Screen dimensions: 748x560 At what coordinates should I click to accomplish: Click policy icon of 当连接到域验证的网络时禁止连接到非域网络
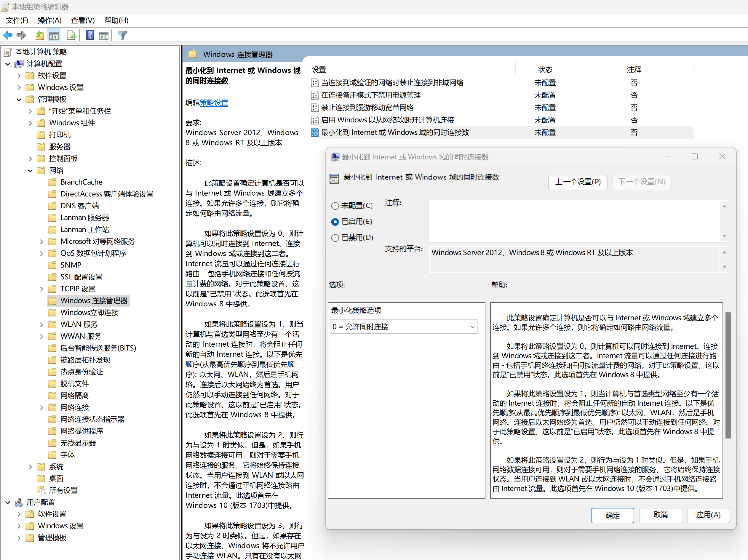coord(315,83)
